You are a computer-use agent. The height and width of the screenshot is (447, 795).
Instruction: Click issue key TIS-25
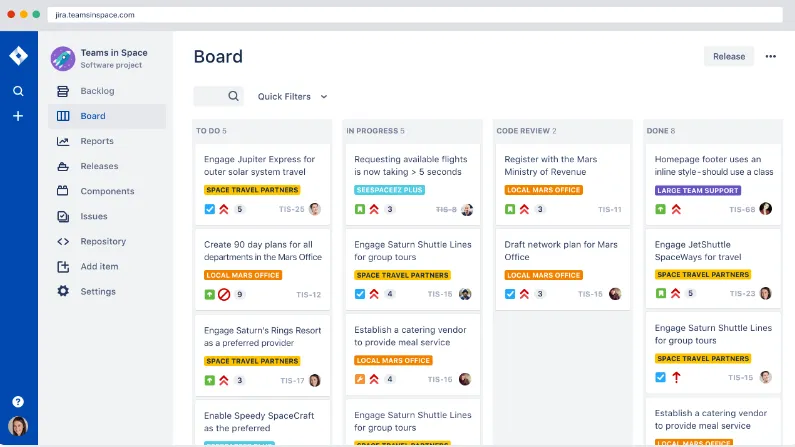292,209
